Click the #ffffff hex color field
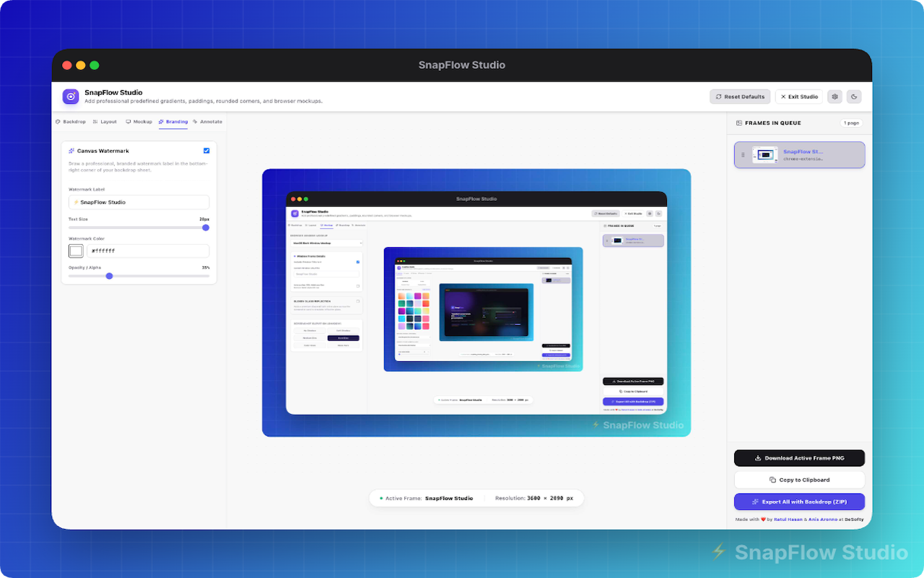The width and height of the screenshot is (924, 578). [x=148, y=251]
